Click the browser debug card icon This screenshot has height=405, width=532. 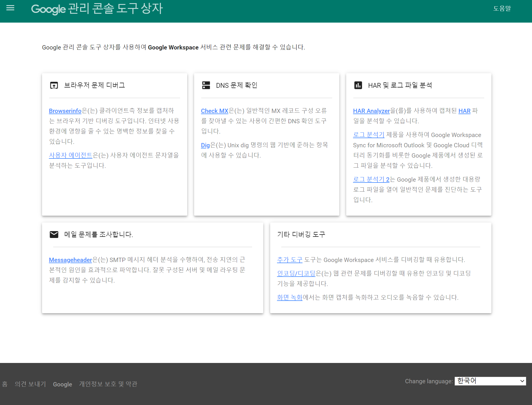54,85
